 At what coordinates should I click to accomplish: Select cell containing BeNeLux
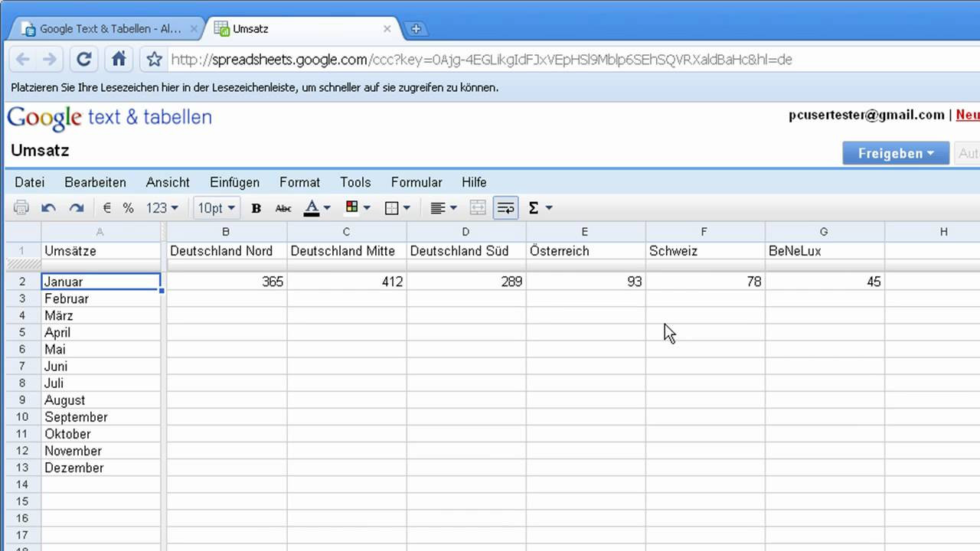(x=824, y=251)
